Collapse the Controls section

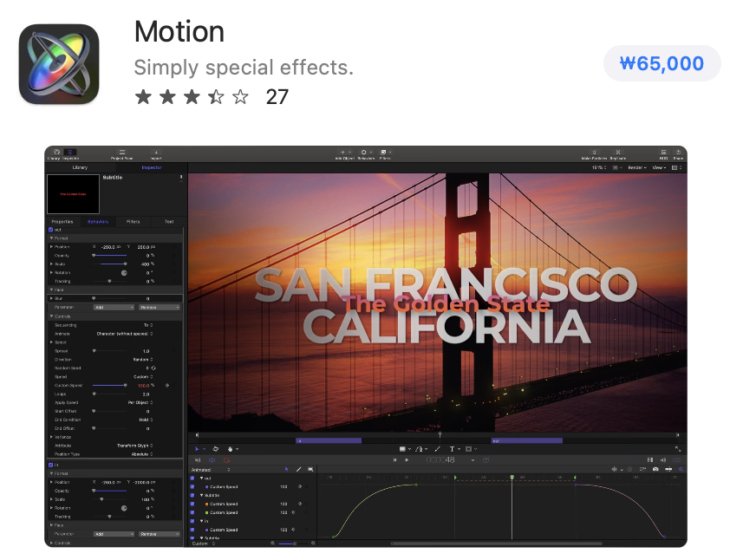(52, 316)
